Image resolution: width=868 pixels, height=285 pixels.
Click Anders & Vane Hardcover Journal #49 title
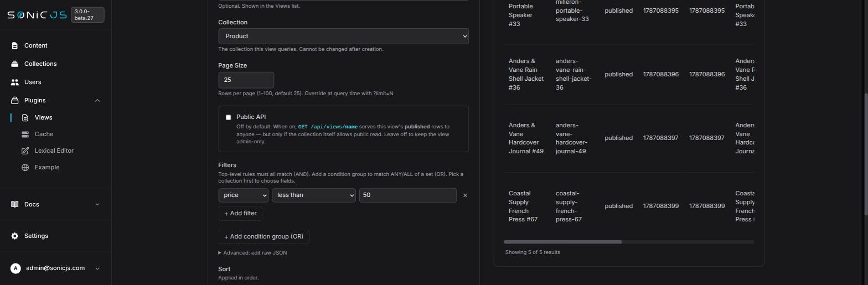pos(526,138)
